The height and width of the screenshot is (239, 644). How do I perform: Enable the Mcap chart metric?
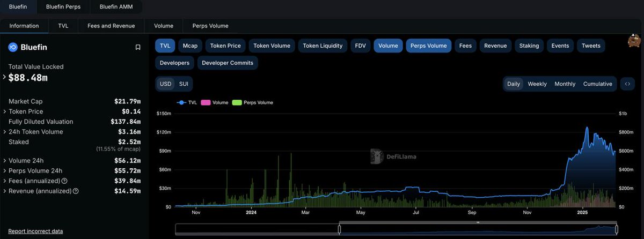coord(190,46)
